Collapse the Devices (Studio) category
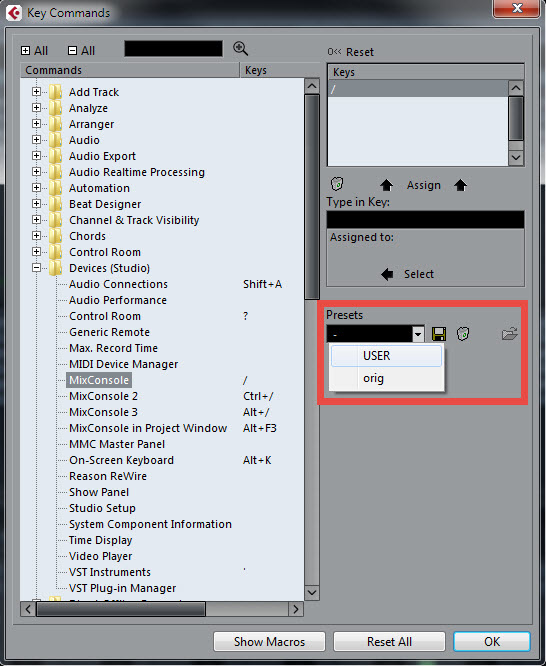Image resolution: width=546 pixels, height=666 pixels. tap(37, 268)
